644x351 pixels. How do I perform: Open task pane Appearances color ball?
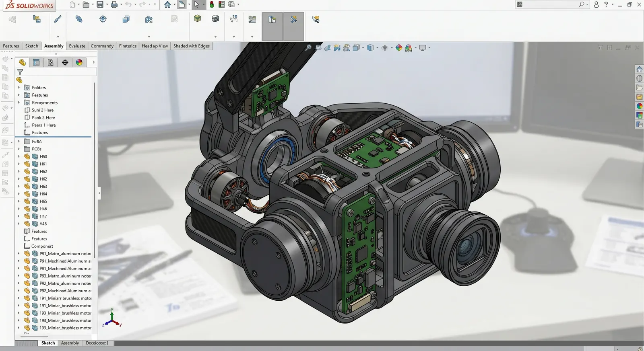[639, 106]
